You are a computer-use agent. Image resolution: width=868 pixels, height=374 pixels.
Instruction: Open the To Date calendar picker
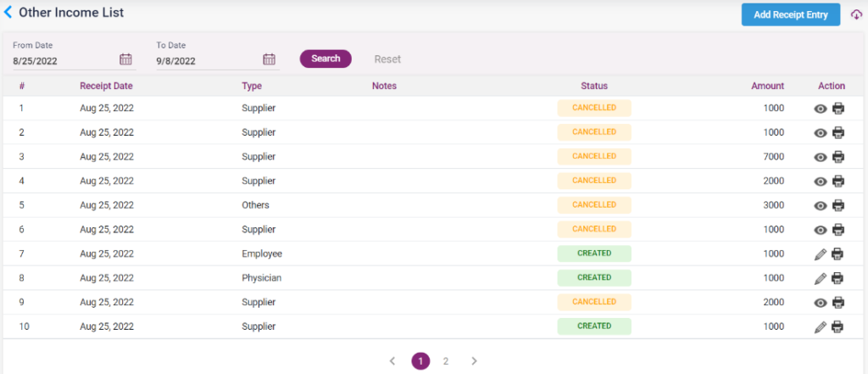[x=269, y=59]
